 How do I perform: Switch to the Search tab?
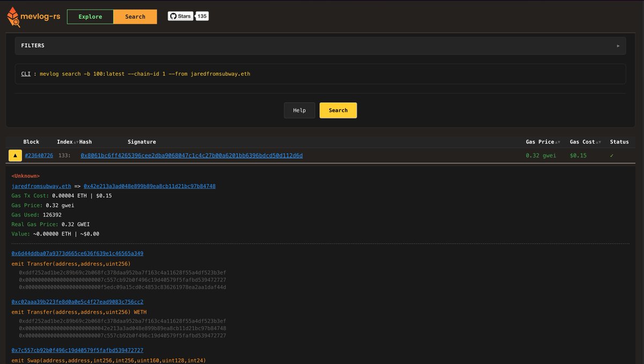click(x=135, y=17)
